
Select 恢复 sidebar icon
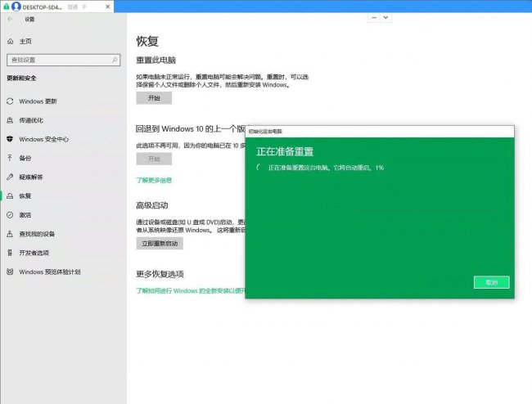point(10,196)
